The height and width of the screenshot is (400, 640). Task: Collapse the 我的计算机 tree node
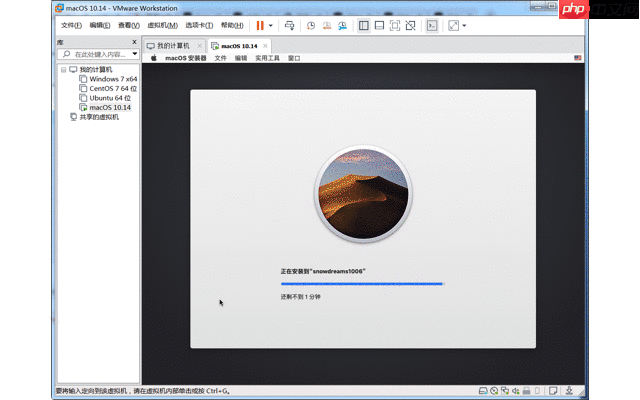(64, 70)
